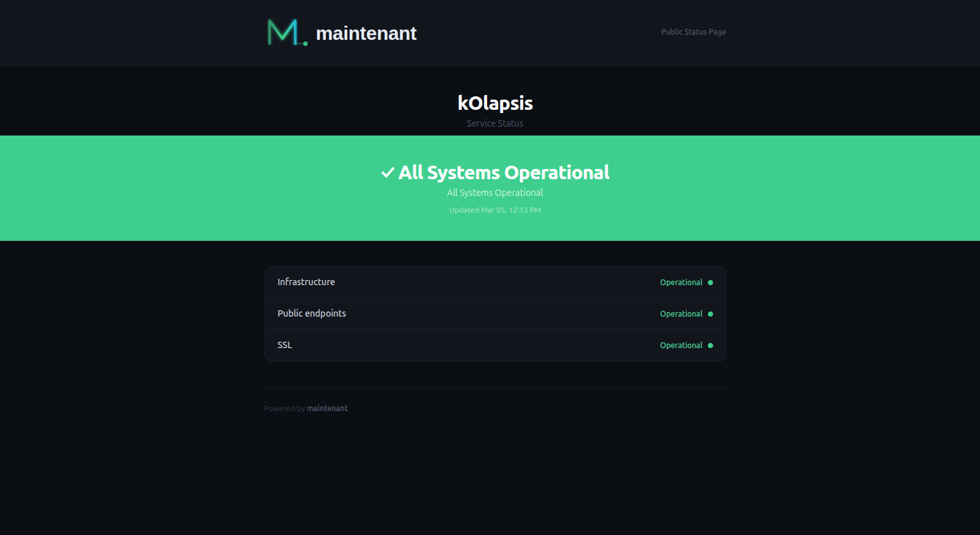
Task: Click the Updated Mar 05 timestamp
Action: pyautogui.click(x=494, y=209)
